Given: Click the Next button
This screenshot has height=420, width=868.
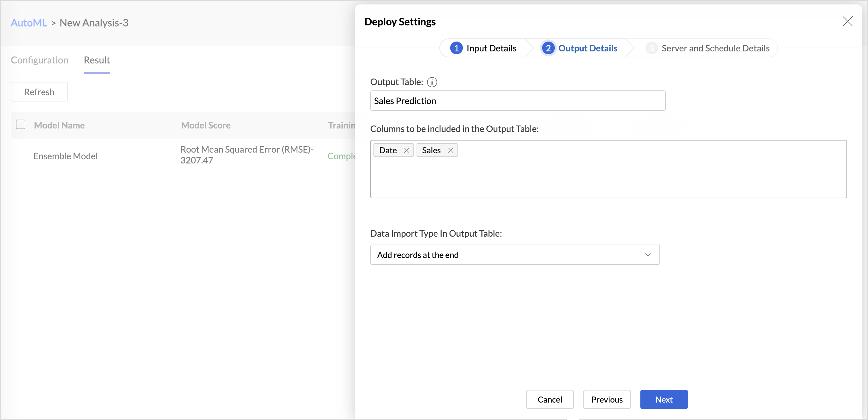Looking at the screenshot, I should (x=664, y=399).
